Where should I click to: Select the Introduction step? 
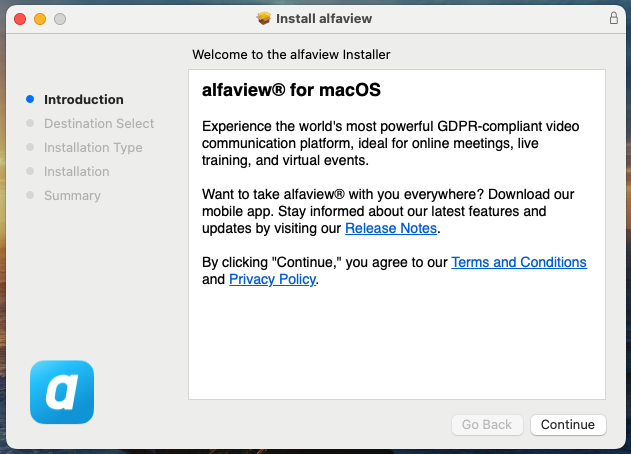pyautogui.click(x=84, y=99)
